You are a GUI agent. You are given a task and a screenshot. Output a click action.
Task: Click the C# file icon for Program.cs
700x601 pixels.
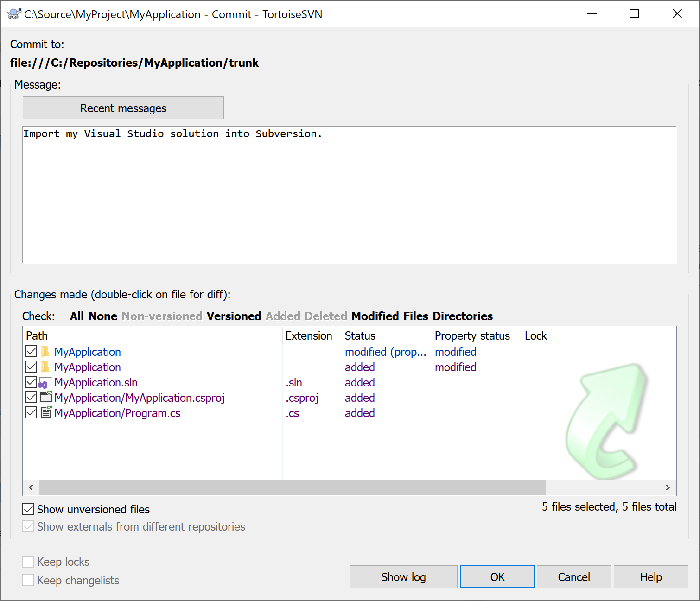tap(45, 412)
